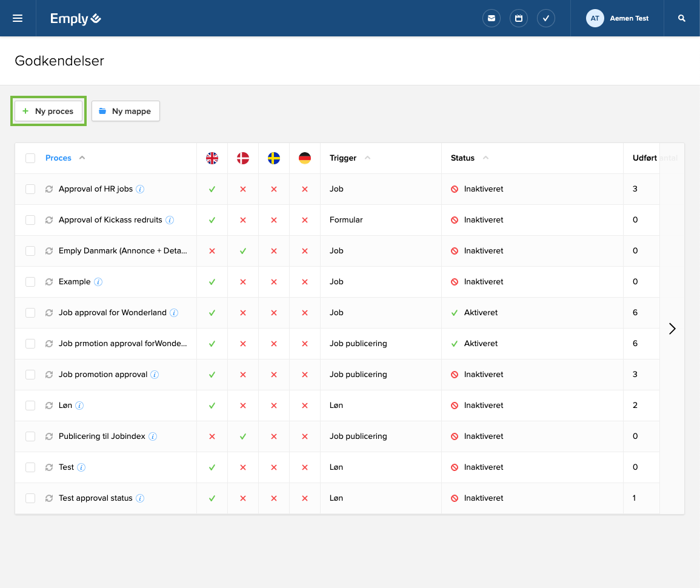This screenshot has width=700, height=588.
Task: Create a new process with Ny proces
Action: [x=48, y=111]
